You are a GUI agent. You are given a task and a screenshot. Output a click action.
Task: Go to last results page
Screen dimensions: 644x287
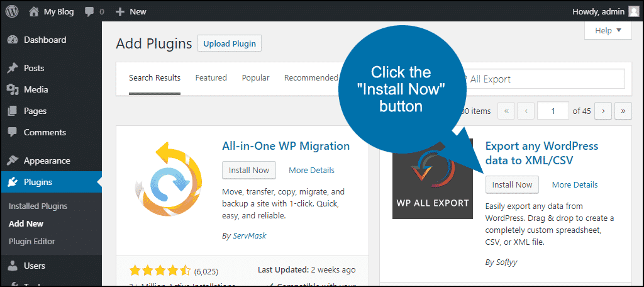point(623,111)
